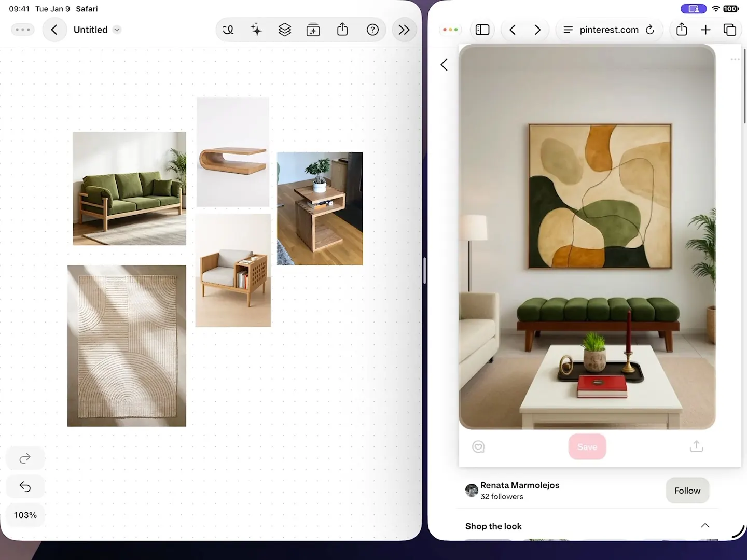Image resolution: width=747 pixels, height=560 pixels.
Task: React to the pin with heart icon
Action: pyautogui.click(x=478, y=446)
